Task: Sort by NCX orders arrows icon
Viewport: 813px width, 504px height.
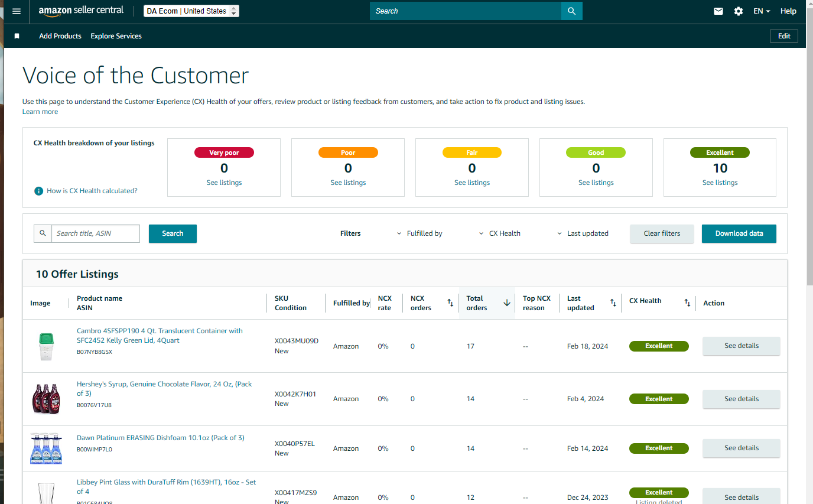Action: 450,303
